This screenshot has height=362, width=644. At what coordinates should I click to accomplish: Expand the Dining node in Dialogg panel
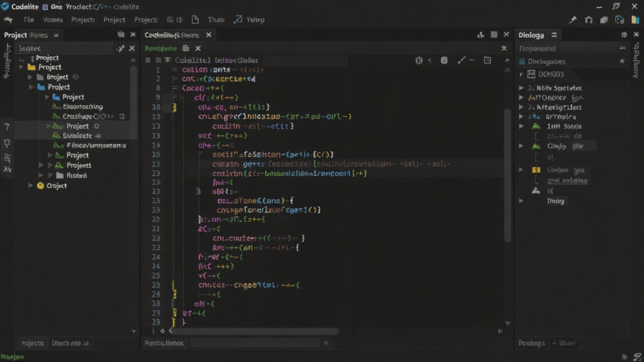coord(521,200)
